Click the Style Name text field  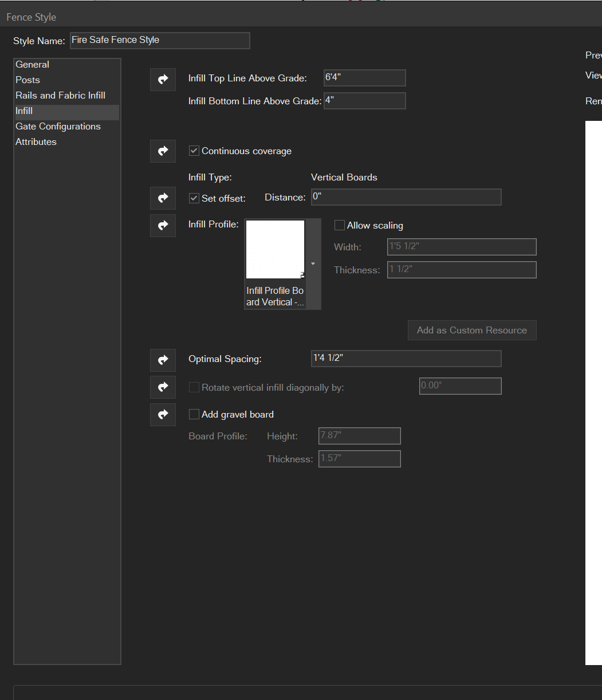coord(160,41)
